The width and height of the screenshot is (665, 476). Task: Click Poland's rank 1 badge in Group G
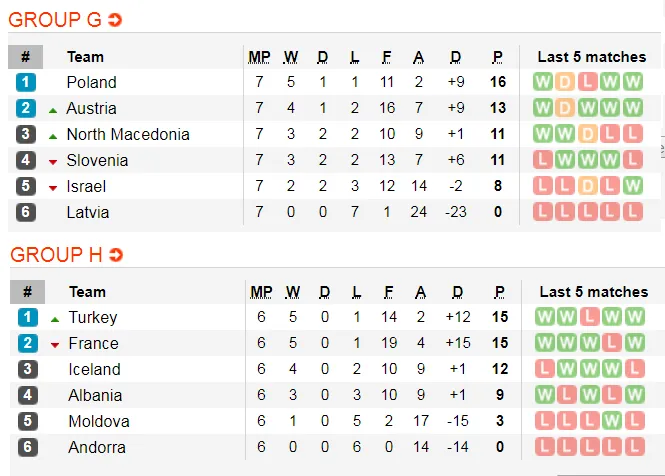pyautogui.click(x=26, y=82)
